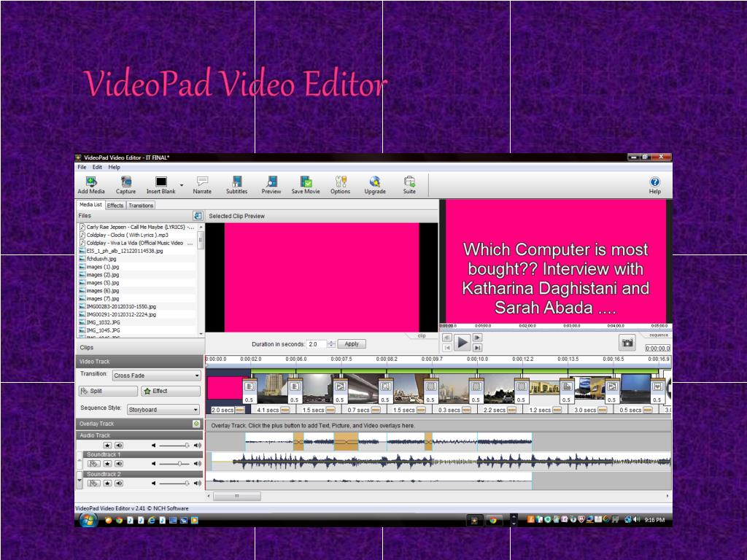The width and height of the screenshot is (747, 560).
Task: Click the Add Media toolbar icon
Action: 91,184
